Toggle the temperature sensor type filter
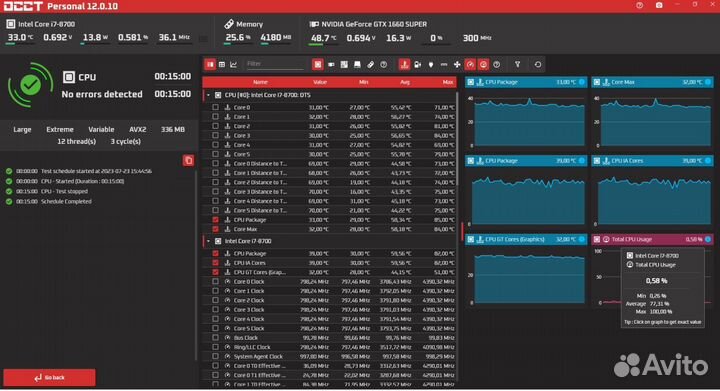The height and width of the screenshot is (391, 720). [x=404, y=65]
